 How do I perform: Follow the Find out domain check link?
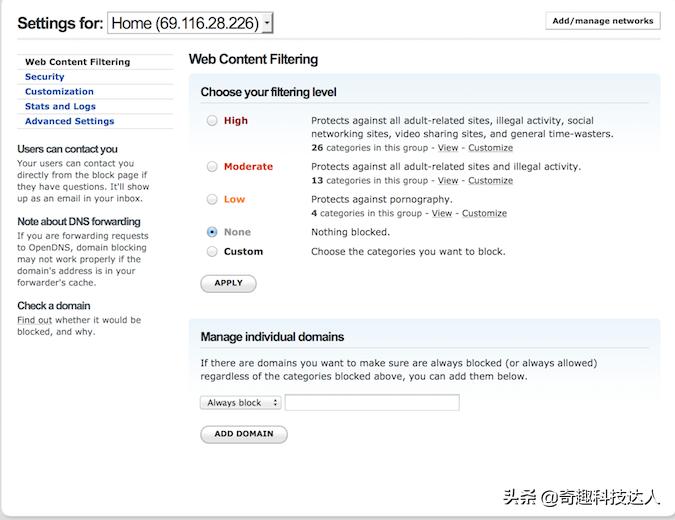click(x=33, y=320)
